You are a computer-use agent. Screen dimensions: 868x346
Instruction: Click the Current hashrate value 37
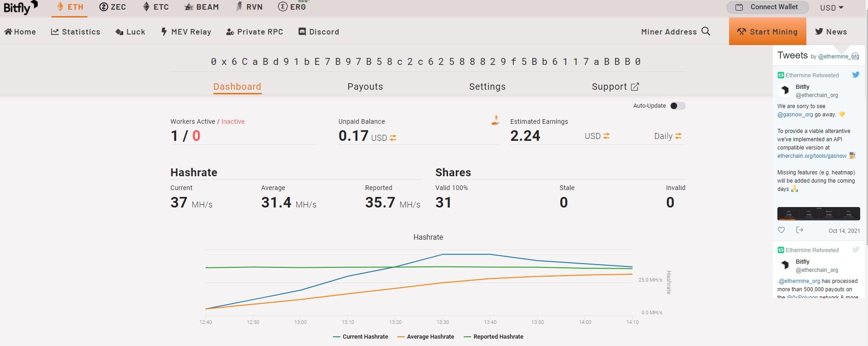pos(179,202)
